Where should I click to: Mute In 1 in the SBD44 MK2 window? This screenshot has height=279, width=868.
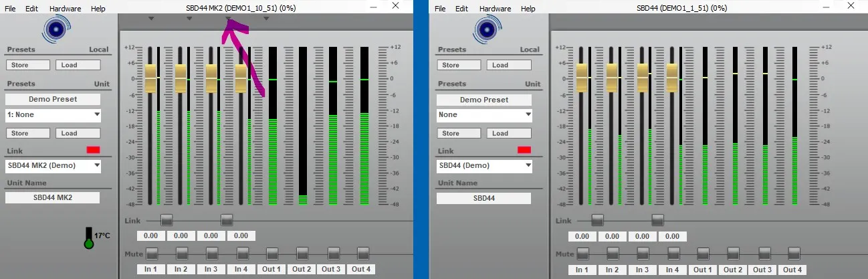coord(152,254)
